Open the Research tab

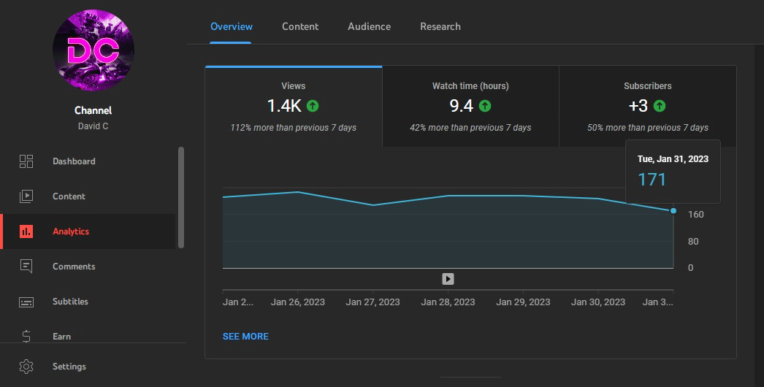pyautogui.click(x=440, y=27)
